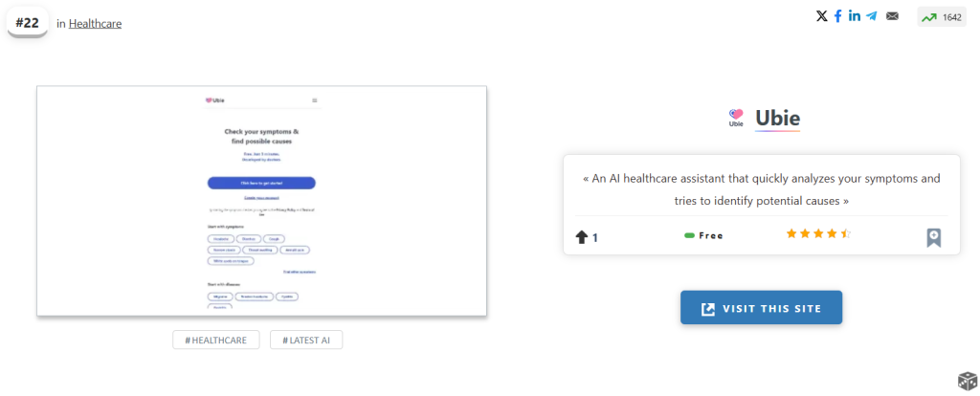The height and width of the screenshot is (396, 980).
Task: Click the star rating for Ubie
Action: 818,233
